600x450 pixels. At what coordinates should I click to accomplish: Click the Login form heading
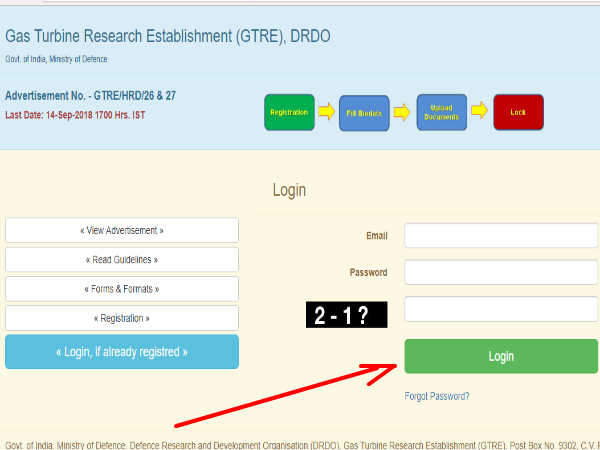pos(289,190)
